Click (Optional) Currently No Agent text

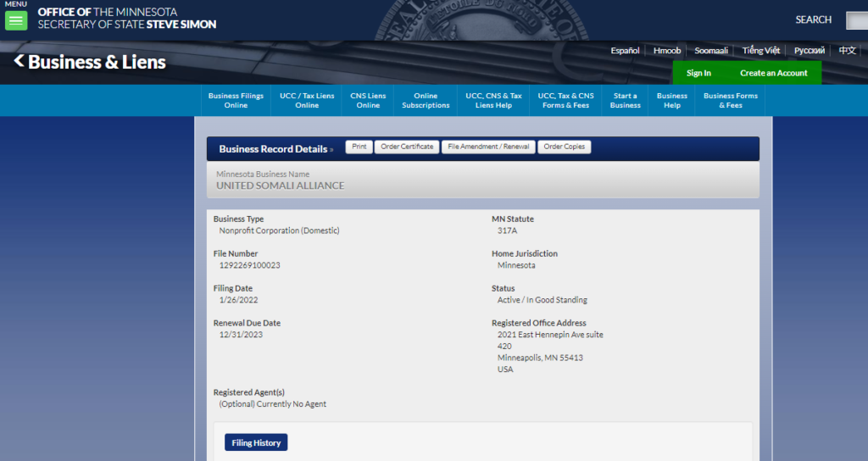click(272, 404)
